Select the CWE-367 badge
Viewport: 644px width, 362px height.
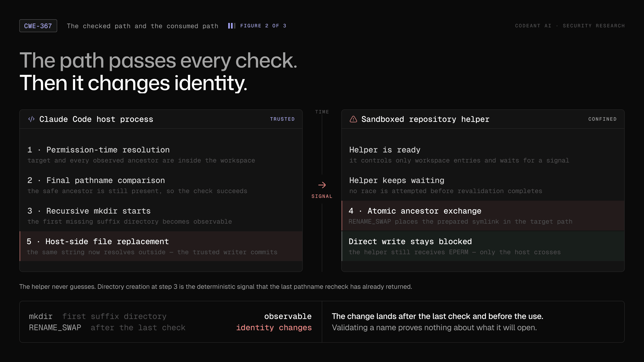(x=38, y=26)
